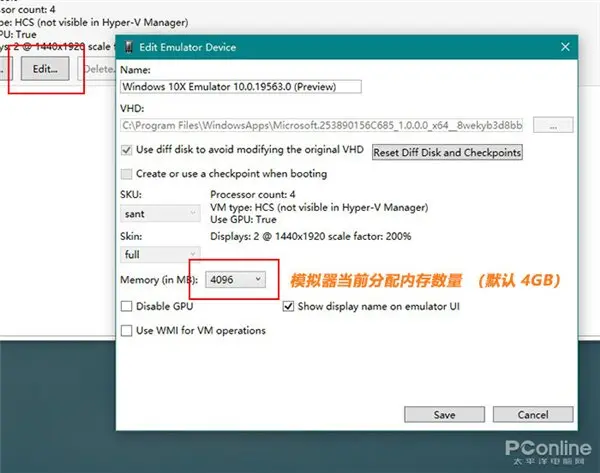This screenshot has height=473, width=600.
Task: Uncheck Show display name on emulator UI
Action: click(289, 306)
